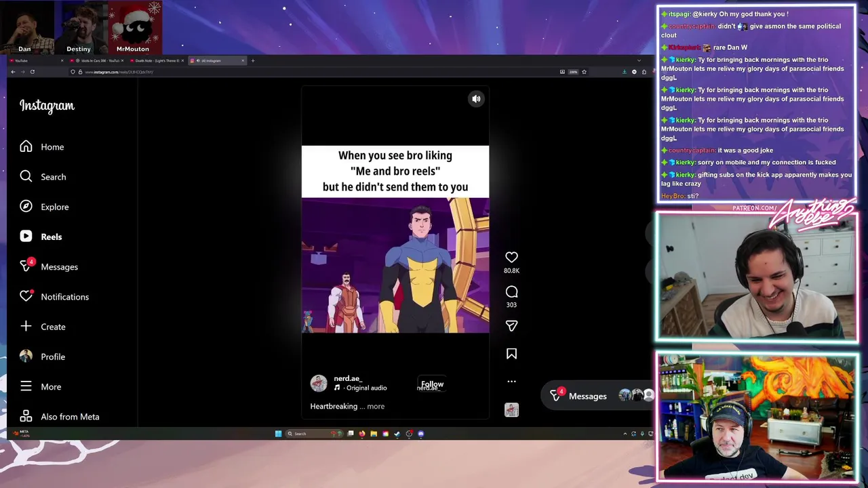
Task: Open Notifications in sidebar
Action: pos(54,297)
